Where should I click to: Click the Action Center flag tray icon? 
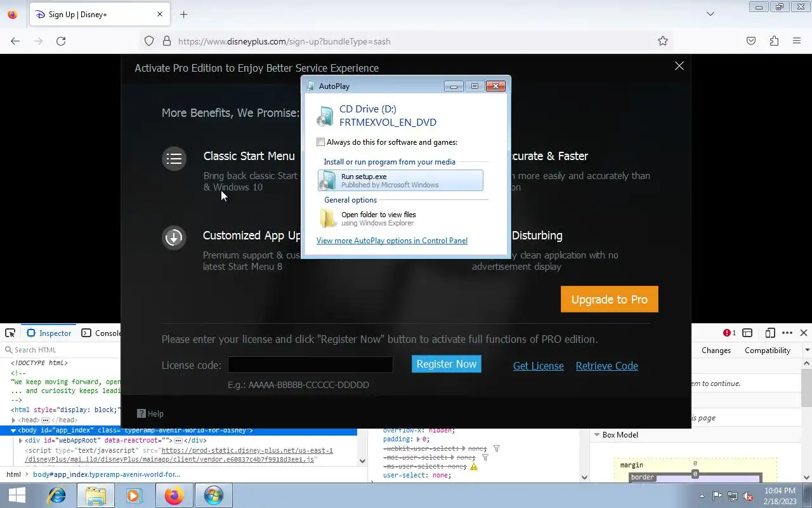pos(717,496)
